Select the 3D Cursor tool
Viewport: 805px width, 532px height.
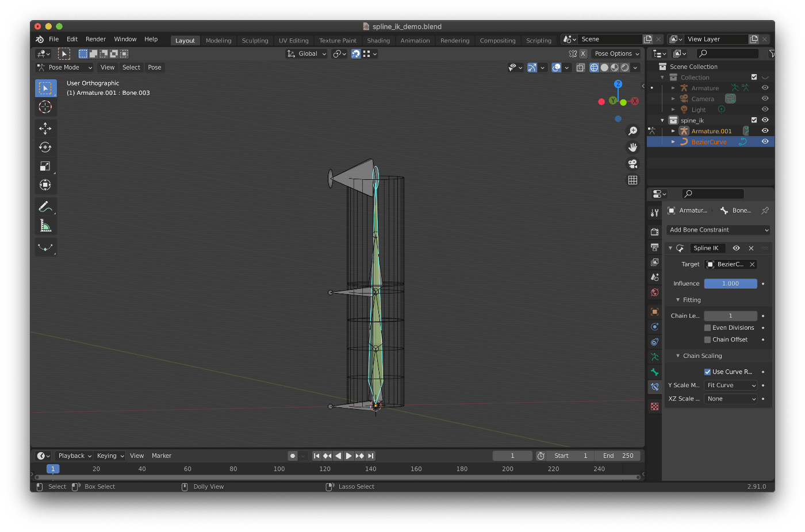click(x=45, y=107)
